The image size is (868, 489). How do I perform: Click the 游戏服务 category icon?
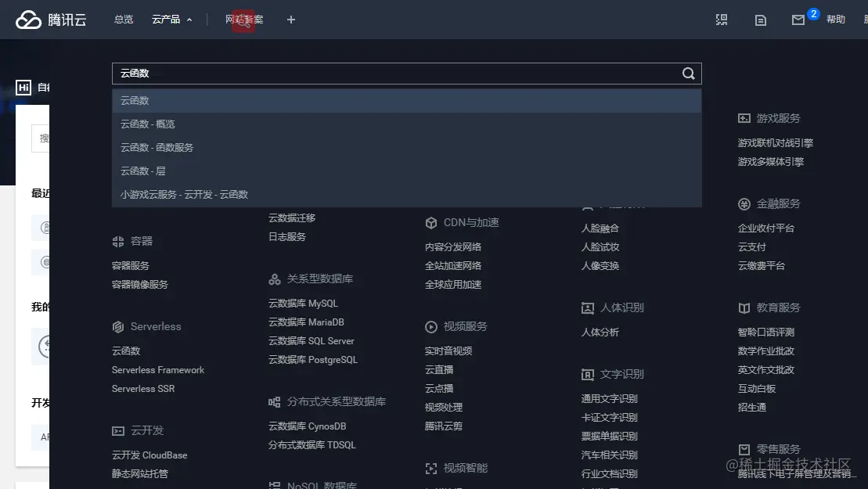(744, 118)
